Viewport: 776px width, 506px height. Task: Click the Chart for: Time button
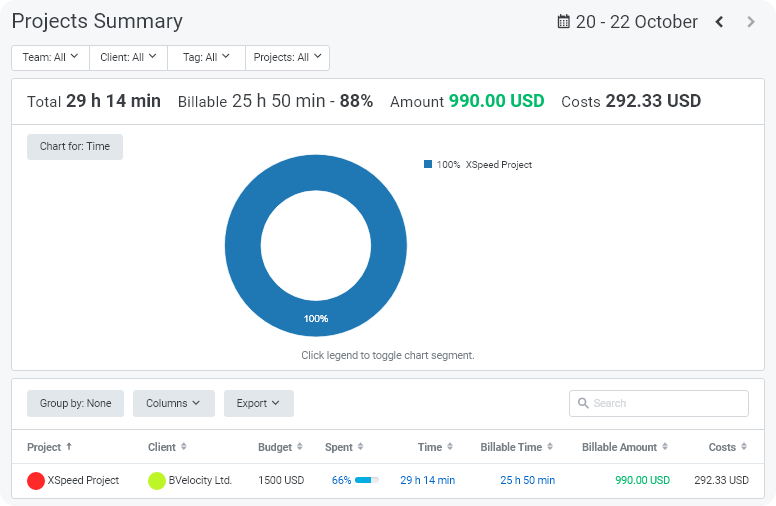click(75, 147)
